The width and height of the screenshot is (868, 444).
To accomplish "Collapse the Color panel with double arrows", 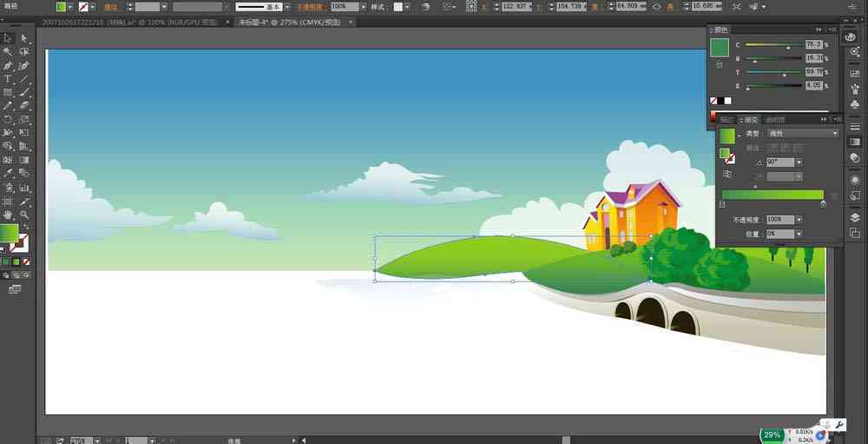I will pos(819,30).
